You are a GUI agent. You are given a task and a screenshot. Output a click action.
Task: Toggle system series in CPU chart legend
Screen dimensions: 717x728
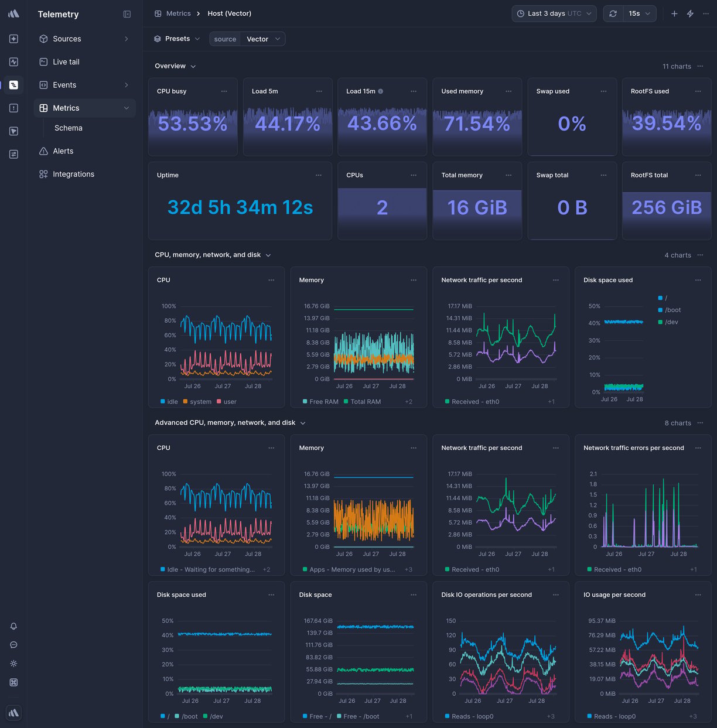197,402
